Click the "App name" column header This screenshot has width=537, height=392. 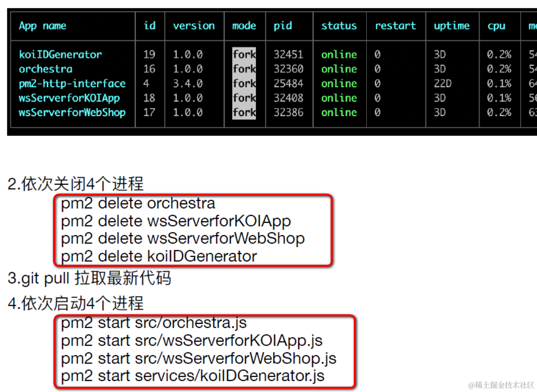(43, 26)
